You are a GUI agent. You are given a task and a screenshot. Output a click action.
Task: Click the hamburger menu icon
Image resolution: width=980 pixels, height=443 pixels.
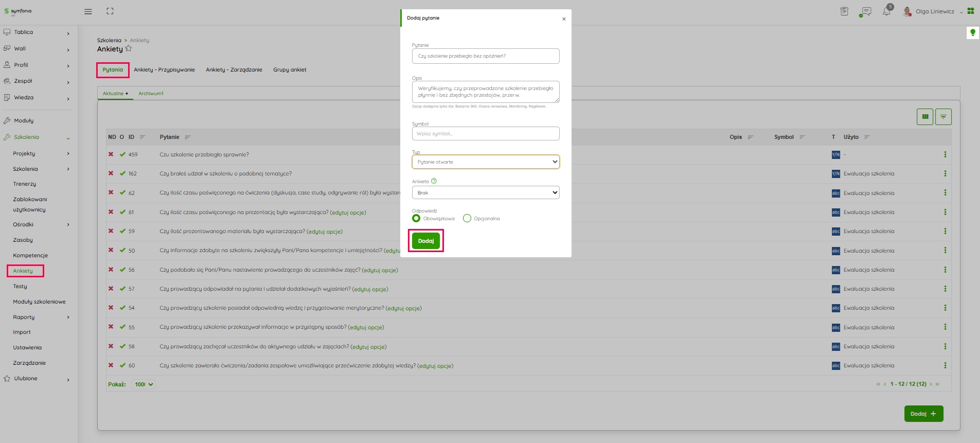point(88,11)
